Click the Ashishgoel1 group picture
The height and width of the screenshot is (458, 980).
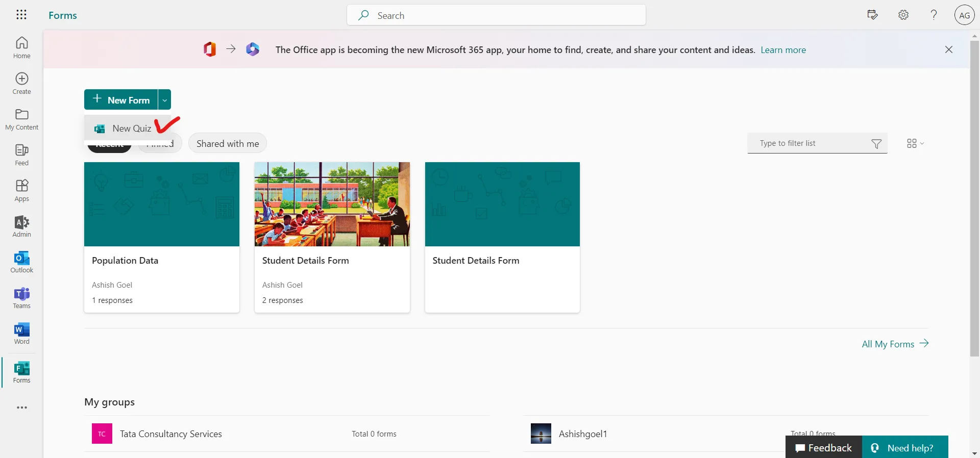coord(541,434)
